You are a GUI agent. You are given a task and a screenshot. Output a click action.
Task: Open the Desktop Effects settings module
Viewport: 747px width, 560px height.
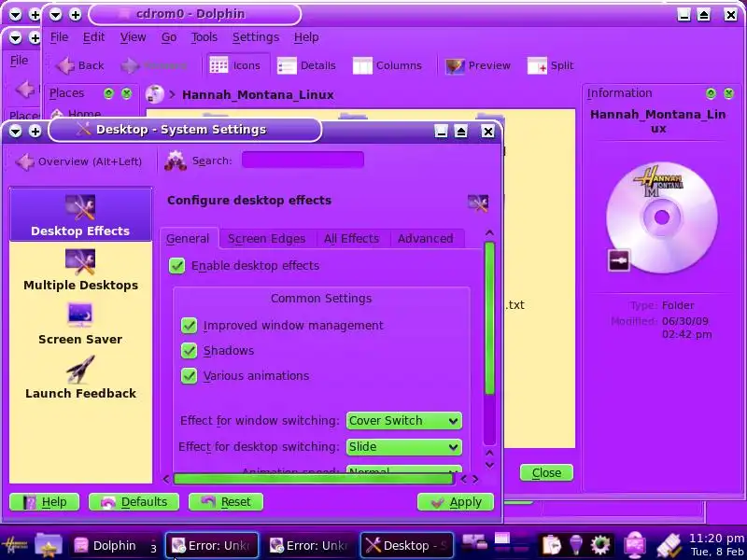click(80, 215)
